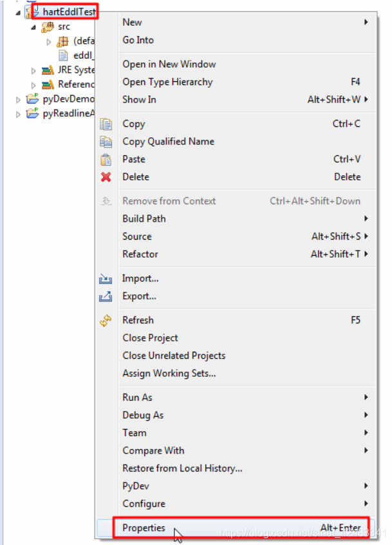Collapse the src folder node
The width and height of the screenshot is (392, 545).
(33, 27)
